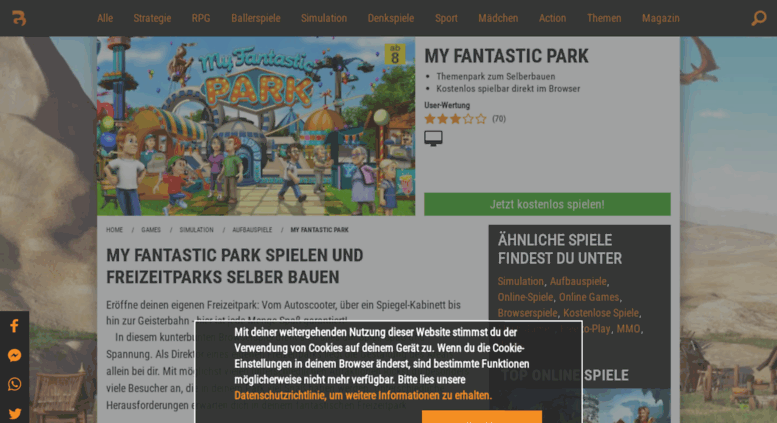Viewport: 777px width, 423px height.
Task: Share via WhatsApp icon
Action: tap(14, 384)
